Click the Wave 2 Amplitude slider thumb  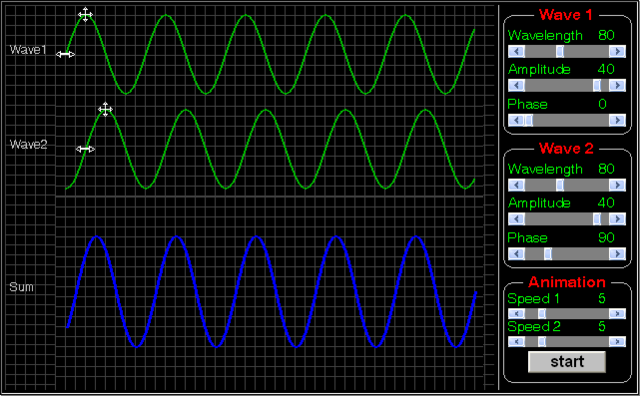point(597,219)
